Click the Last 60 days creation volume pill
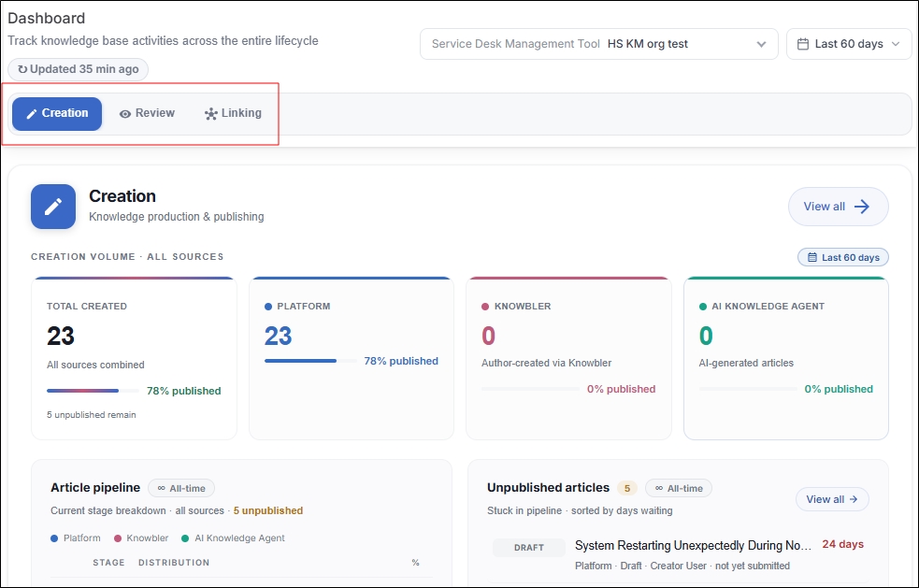This screenshot has width=919, height=588. point(843,257)
